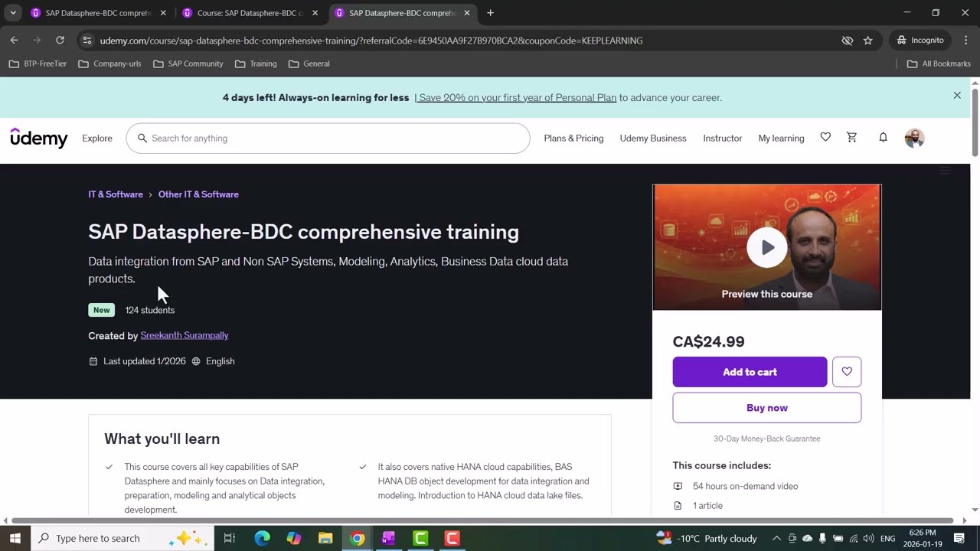The height and width of the screenshot is (551, 980).
Task: Close the active SAP Datasphere tab
Action: click(x=467, y=13)
